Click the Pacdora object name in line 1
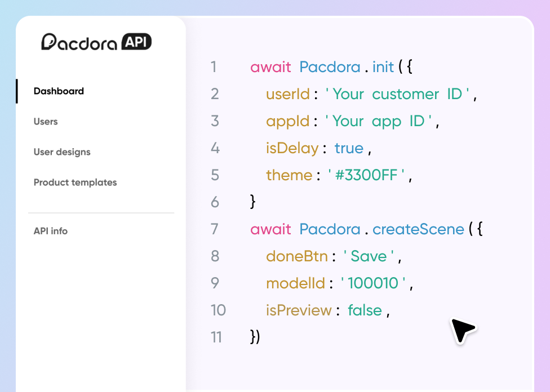550x392 pixels. point(331,66)
